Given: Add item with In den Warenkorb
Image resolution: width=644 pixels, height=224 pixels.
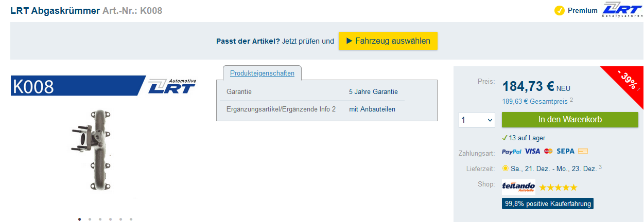Looking at the screenshot, I should pyautogui.click(x=570, y=120).
